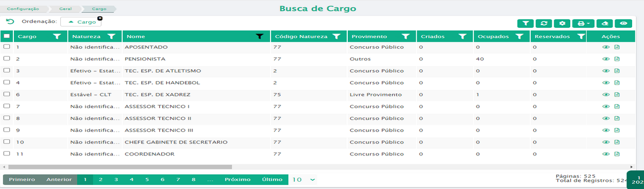
Task: Tick the select-all checkbox in the header
Action: click(x=7, y=36)
